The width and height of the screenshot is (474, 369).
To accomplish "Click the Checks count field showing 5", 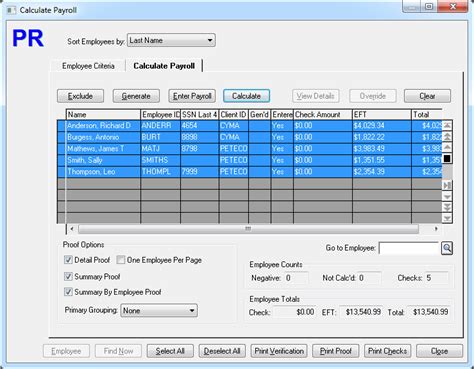I will [436, 278].
